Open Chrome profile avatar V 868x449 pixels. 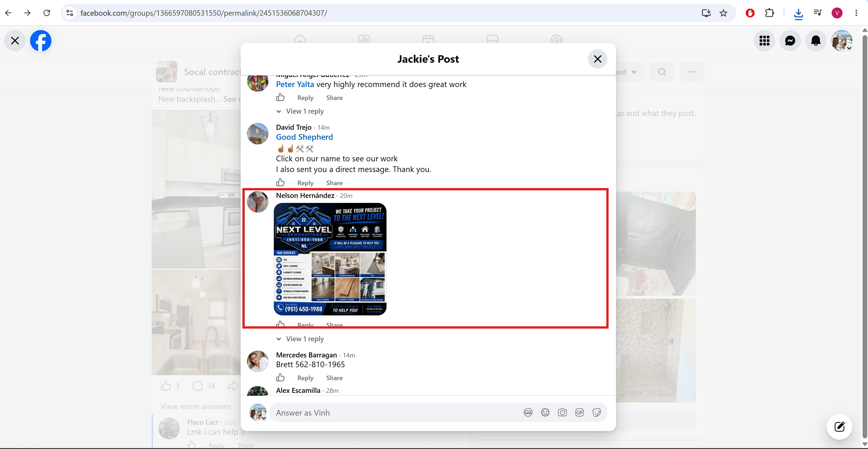point(837,13)
